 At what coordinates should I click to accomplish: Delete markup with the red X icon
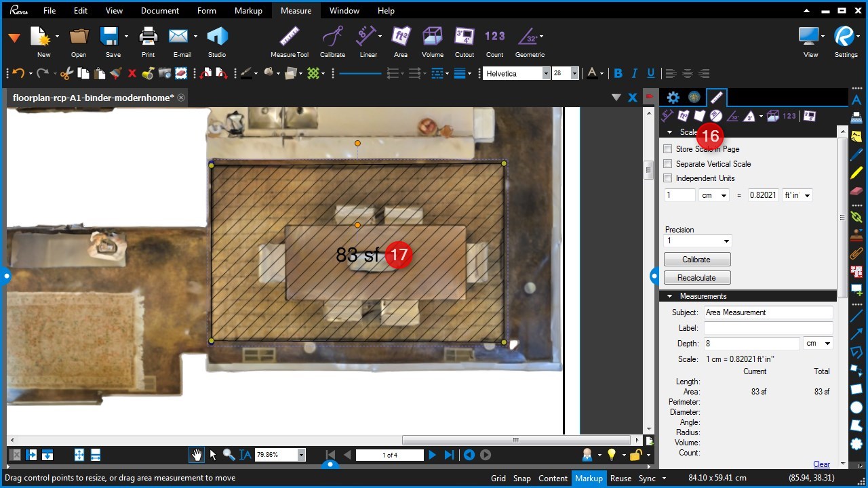[x=132, y=73]
